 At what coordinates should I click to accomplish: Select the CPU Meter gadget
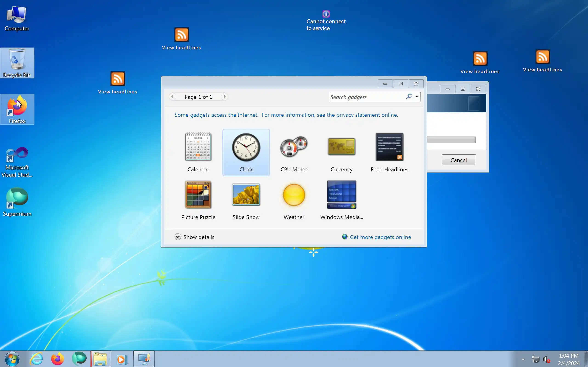294,147
